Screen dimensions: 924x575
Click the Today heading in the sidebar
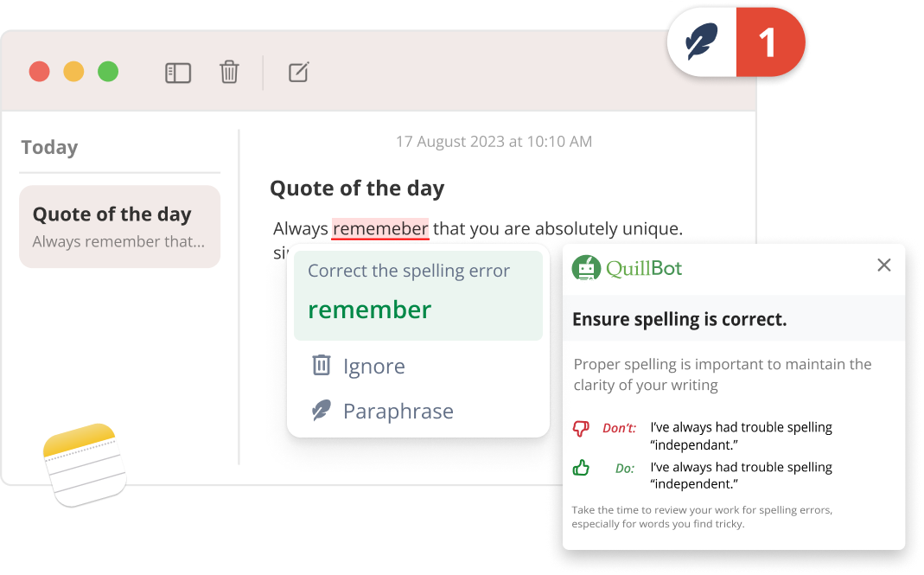click(49, 147)
